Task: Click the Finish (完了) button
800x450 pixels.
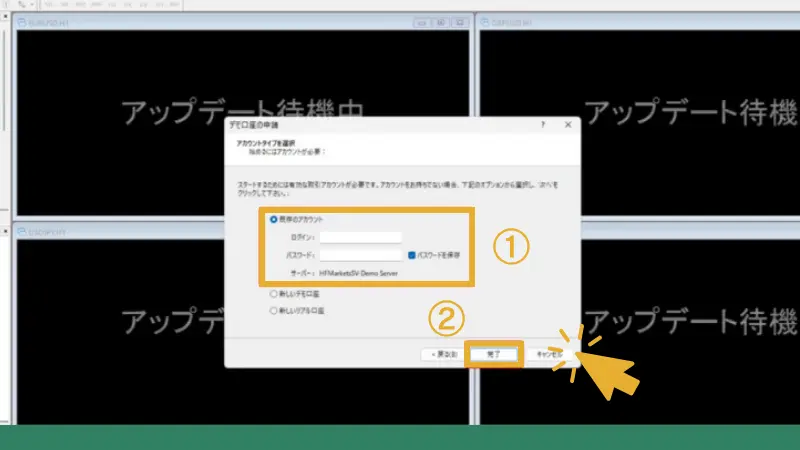Action: tap(493, 354)
